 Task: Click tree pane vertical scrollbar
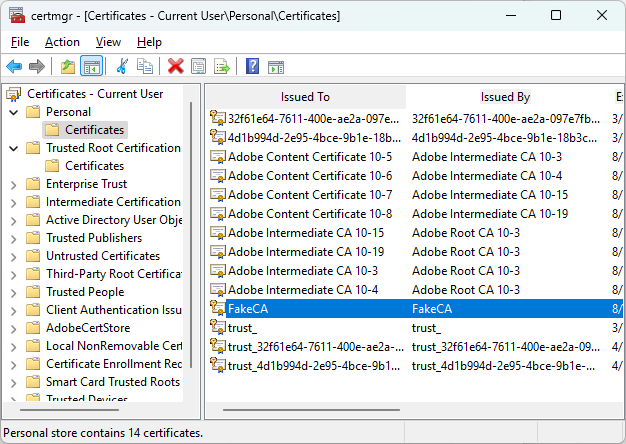tap(191, 235)
